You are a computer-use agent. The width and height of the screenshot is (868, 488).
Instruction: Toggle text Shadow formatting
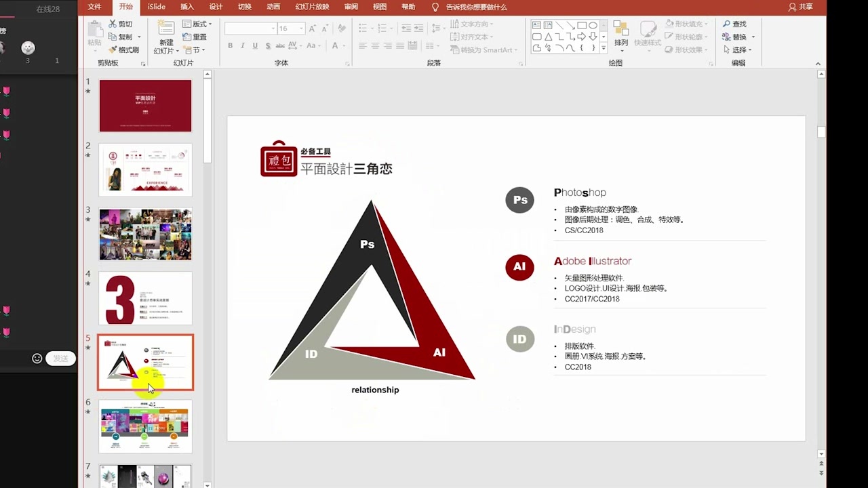(268, 46)
